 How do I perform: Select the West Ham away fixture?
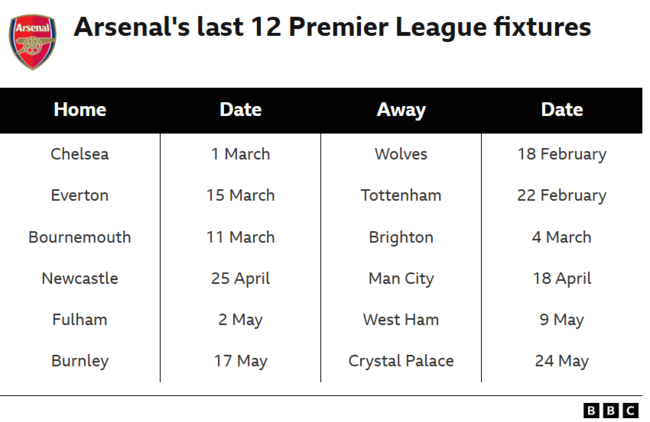pyautogui.click(x=401, y=320)
